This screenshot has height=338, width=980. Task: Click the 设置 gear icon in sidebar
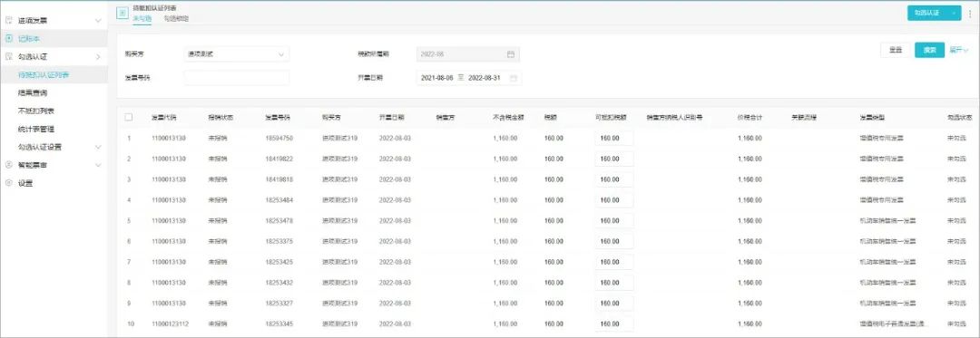9,183
